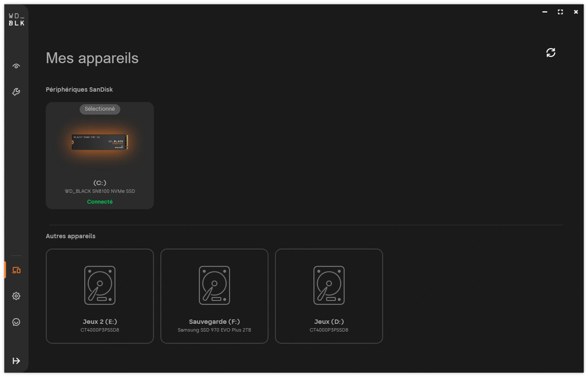
Task: Click Samsung SSD 970 EVO Plus 2TB text
Action: pyautogui.click(x=214, y=330)
